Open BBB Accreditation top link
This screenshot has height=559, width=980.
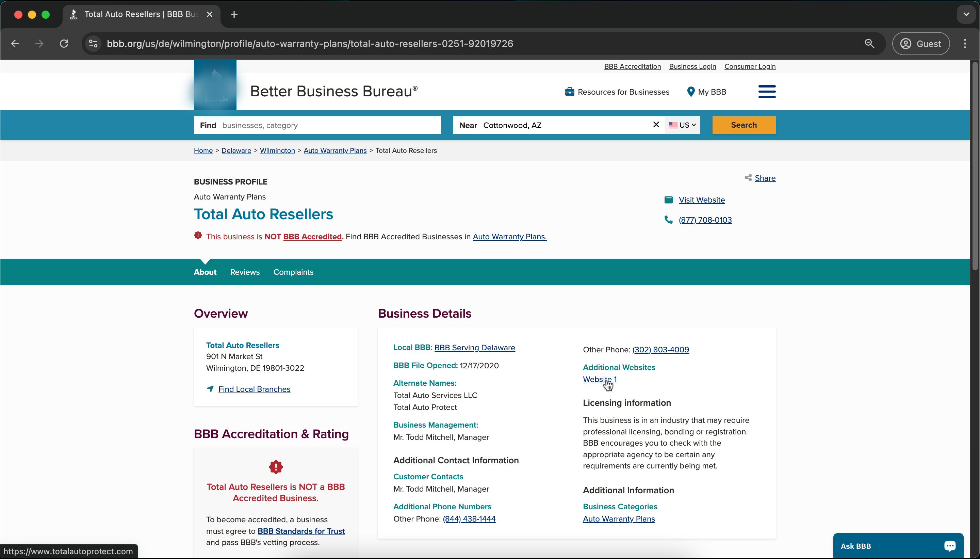click(632, 66)
